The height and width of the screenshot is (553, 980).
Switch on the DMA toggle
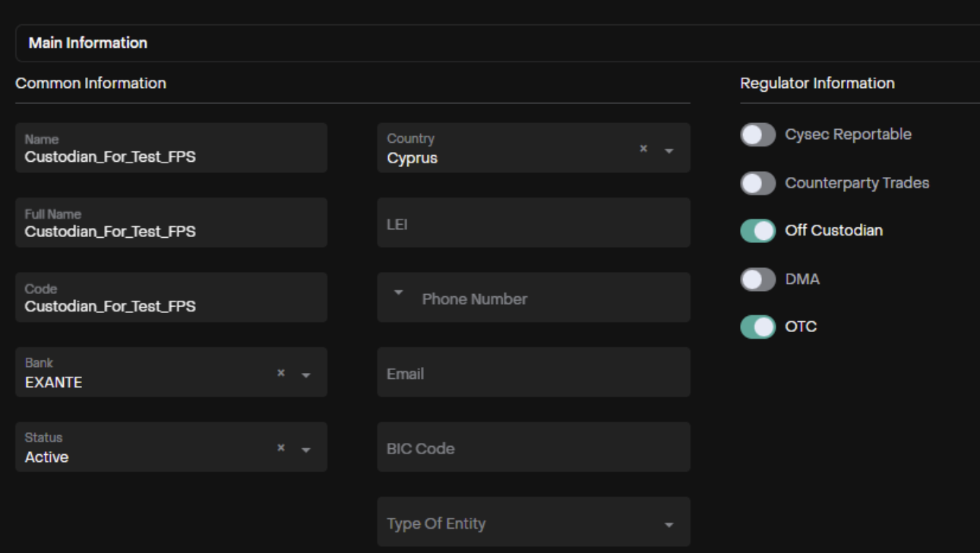(x=757, y=280)
